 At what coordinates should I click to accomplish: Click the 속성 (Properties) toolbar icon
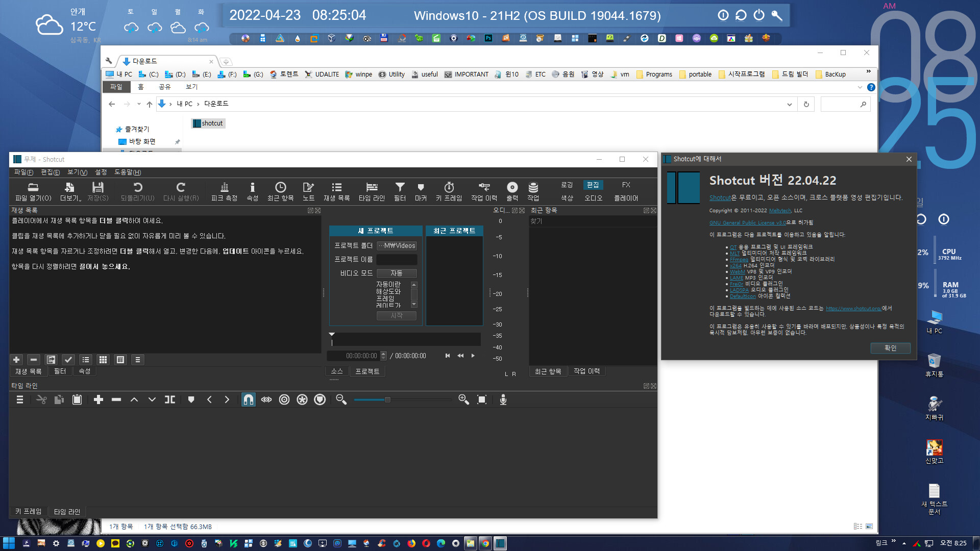[252, 191]
